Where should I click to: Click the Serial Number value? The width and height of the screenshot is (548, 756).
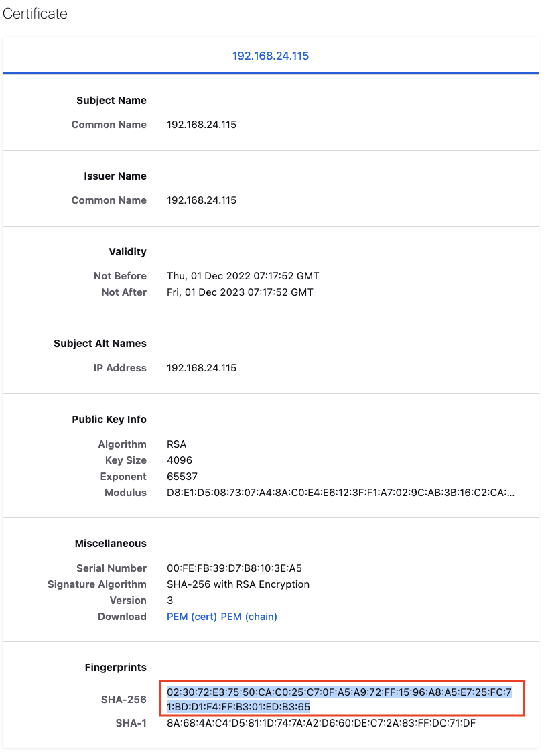[x=234, y=568]
